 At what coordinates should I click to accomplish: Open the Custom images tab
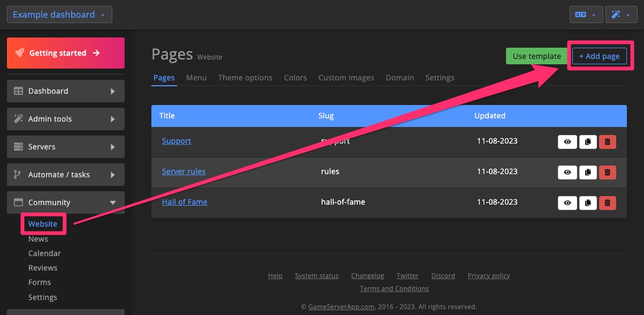tap(346, 77)
